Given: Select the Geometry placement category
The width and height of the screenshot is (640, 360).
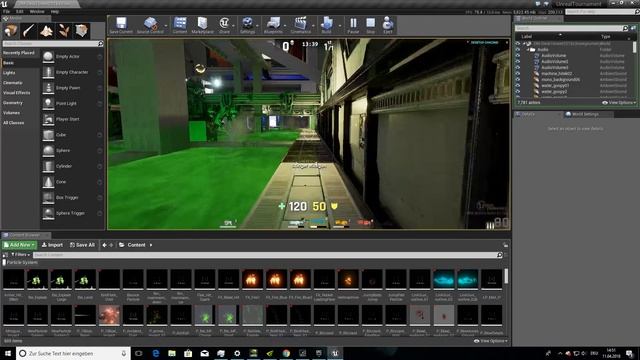Looking at the screenshot, I should click(x=13, y=103).
